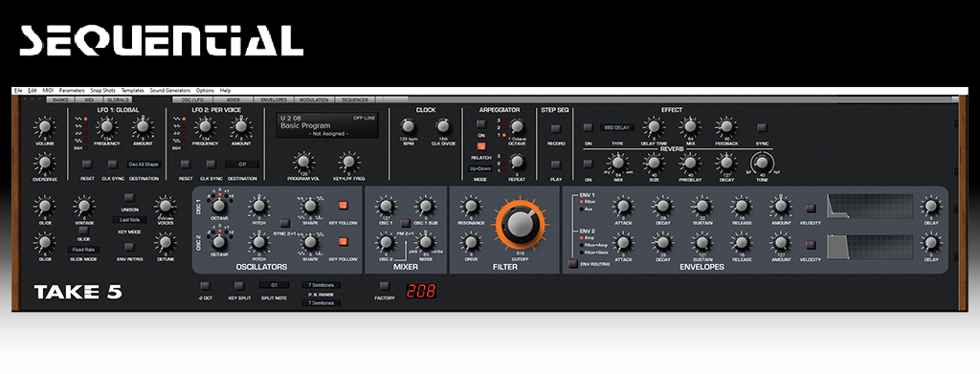Image resolution: width=980 pixels, height=374 pixels.
Task: Open the BBD Delay effect type dropdown
Action: (x=617, y=127)
